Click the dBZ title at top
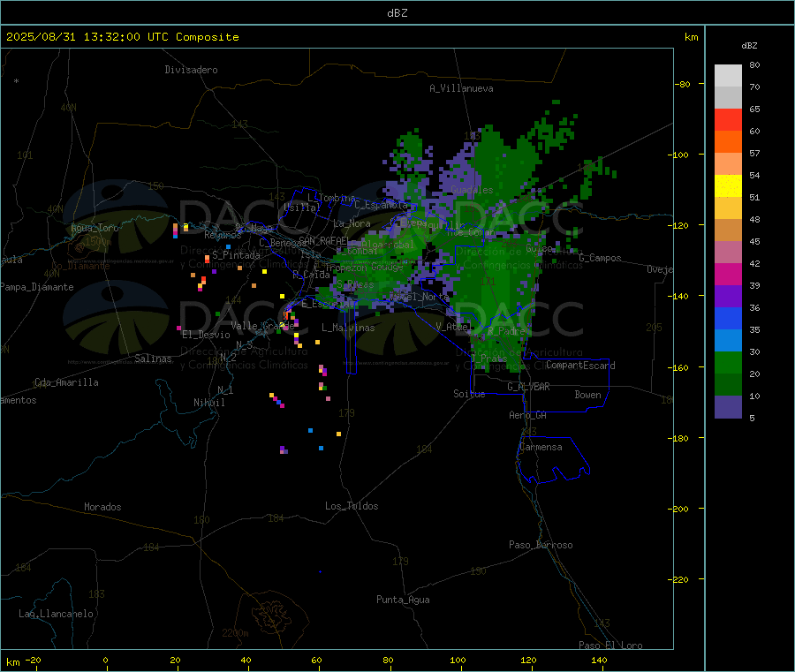 (397, 13)
